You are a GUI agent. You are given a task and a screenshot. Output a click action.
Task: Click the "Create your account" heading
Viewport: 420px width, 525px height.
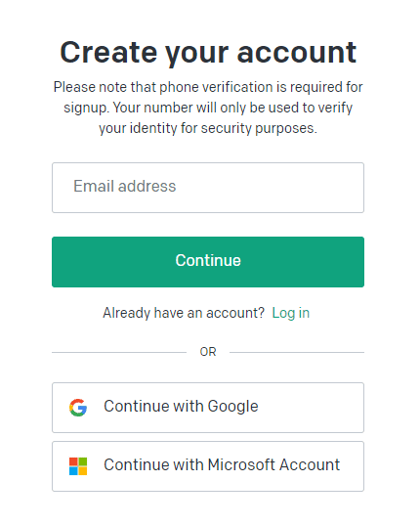pos(208,52)
